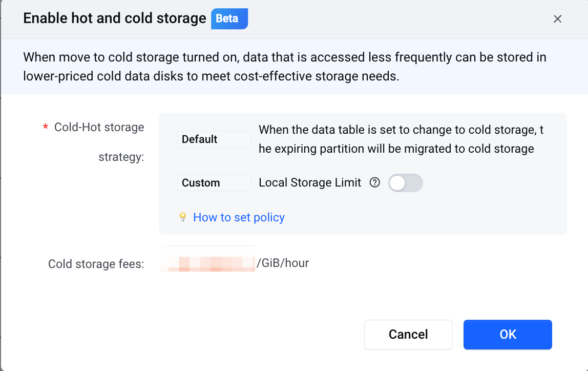Click the red required asterisk
Screen dimensions: 588x371
[46, 127]
